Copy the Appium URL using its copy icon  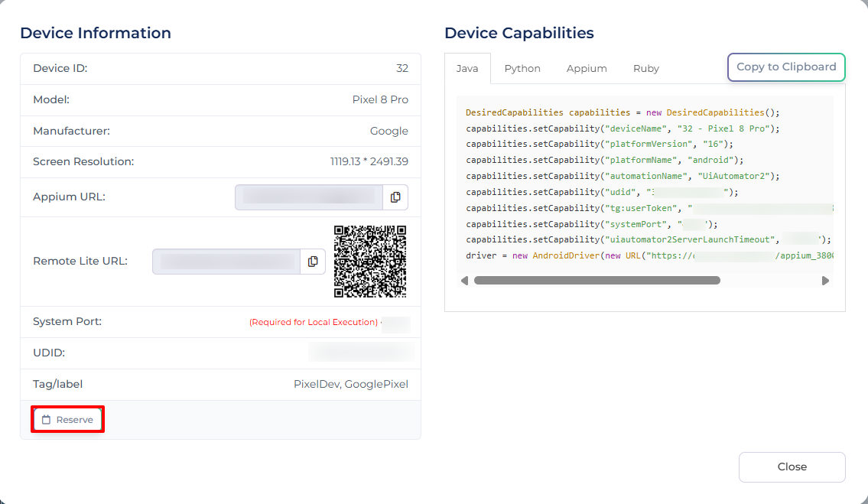395,197
